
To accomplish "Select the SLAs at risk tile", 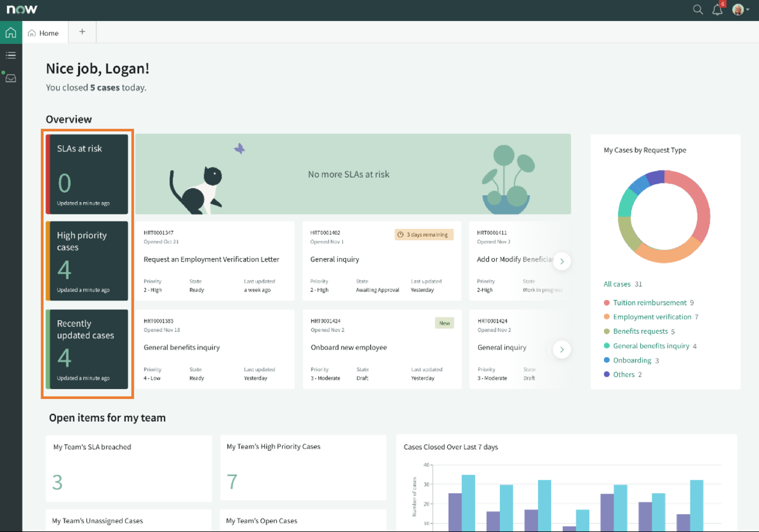I will pos(87,174).
